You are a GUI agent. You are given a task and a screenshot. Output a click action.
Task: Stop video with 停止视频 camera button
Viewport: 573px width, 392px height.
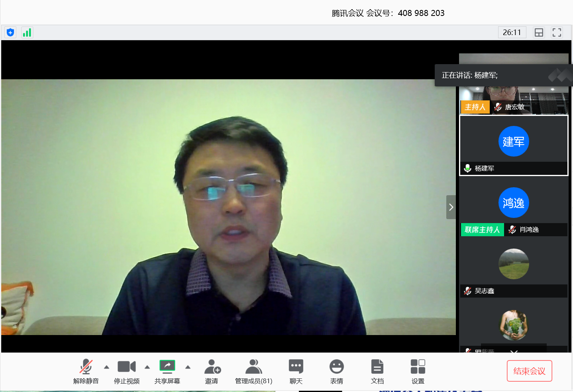127,370
